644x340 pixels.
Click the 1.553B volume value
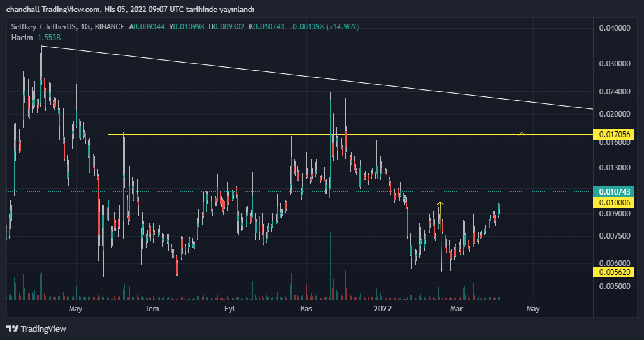49,38
